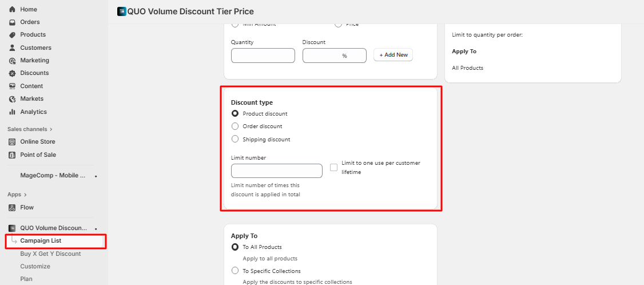Click the + Add New button

coord(393,55)
